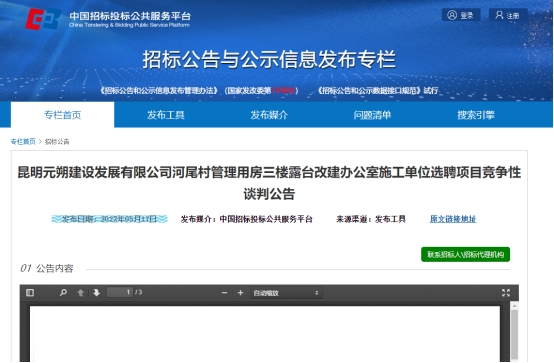Toggle PDF viewer sidebar
Image resolution: width=554 pixels, height=363 pixels.
tap(30, 293)
